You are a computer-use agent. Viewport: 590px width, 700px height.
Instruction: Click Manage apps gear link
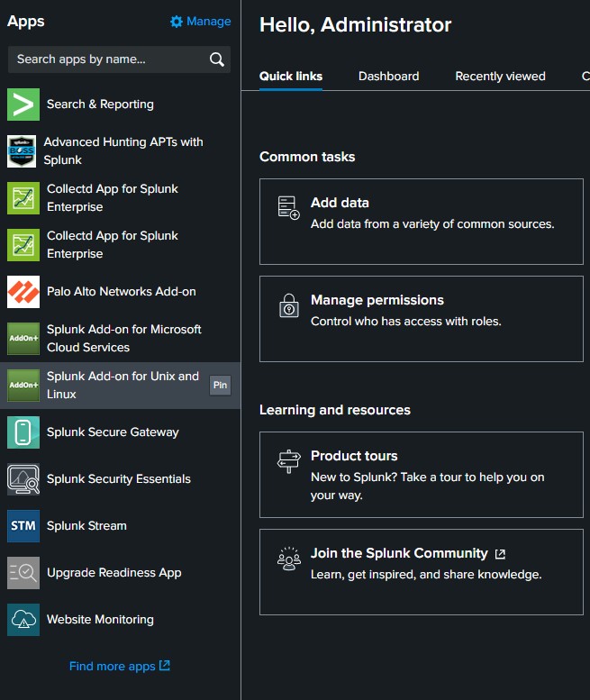tap(200, 22)
